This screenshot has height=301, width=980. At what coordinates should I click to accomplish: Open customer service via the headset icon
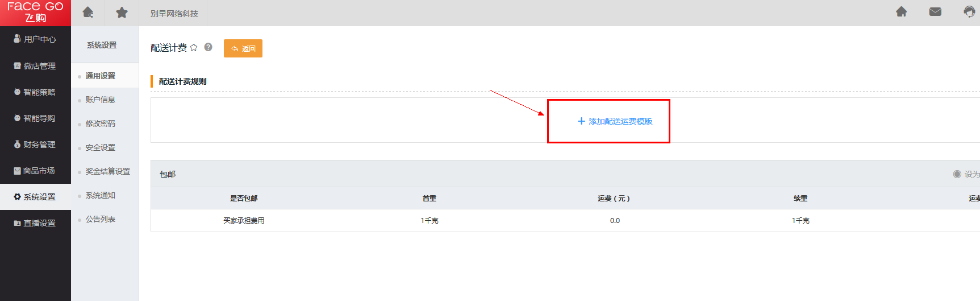[x=969, y=12]
